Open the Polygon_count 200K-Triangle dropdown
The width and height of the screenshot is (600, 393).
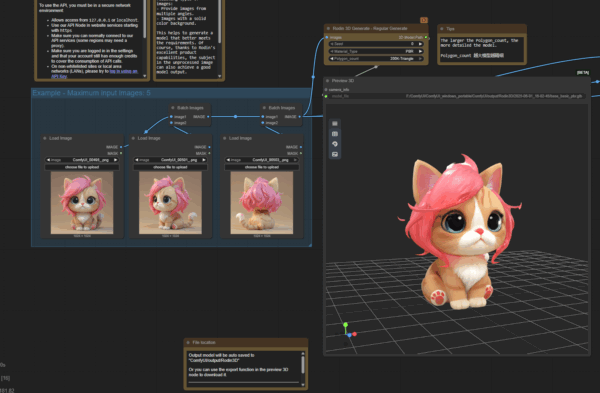coord(376,59)
